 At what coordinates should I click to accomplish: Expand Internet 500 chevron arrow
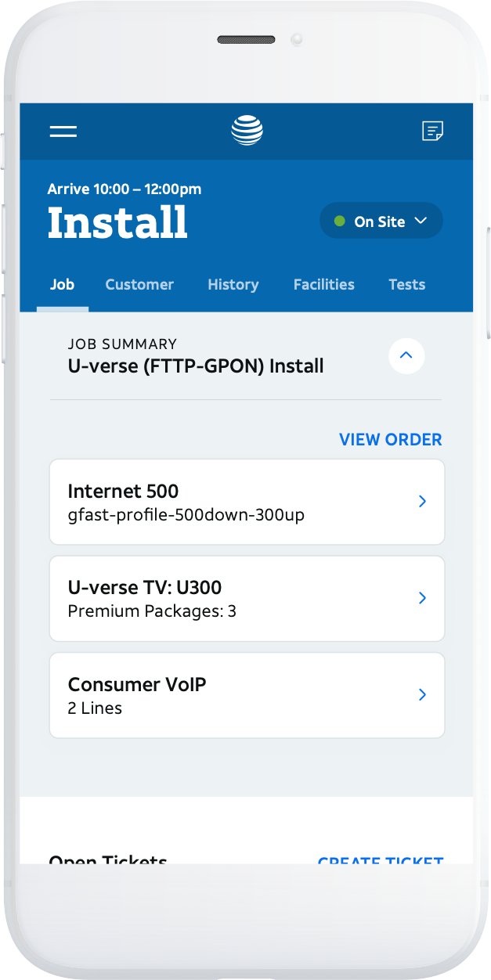(422, 502)
